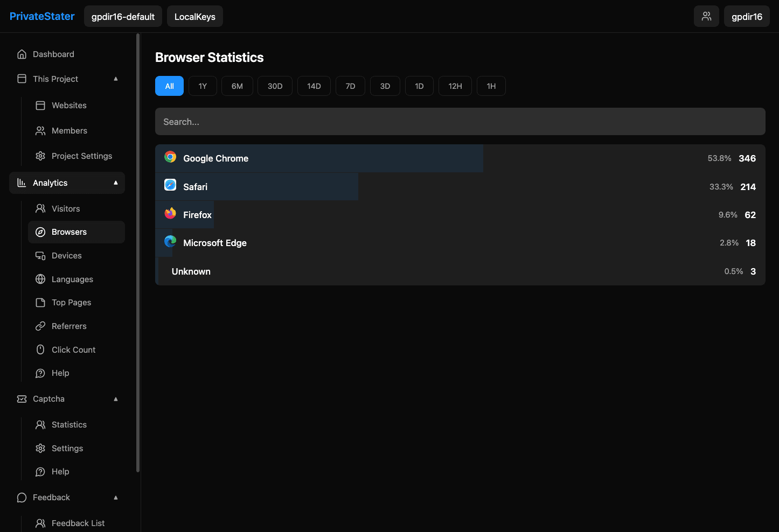
Task: Filter statistics to 14D range
Action: pyautogui.click(x=314, y=86)
